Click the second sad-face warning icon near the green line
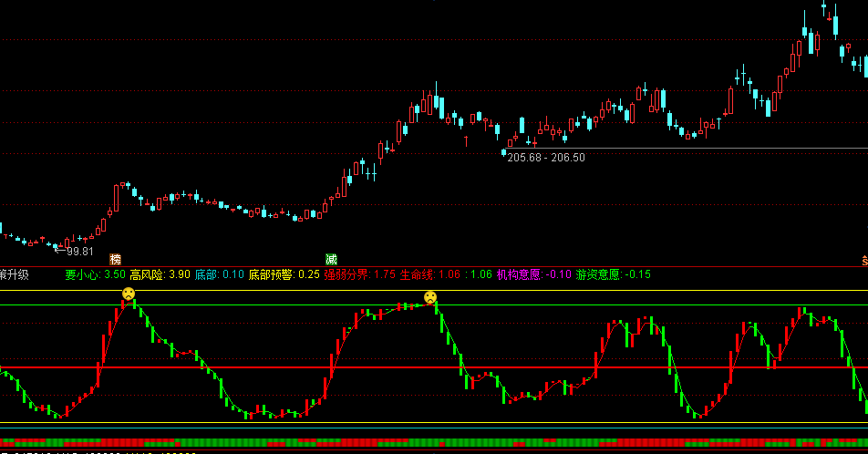 tap(430, 297)
